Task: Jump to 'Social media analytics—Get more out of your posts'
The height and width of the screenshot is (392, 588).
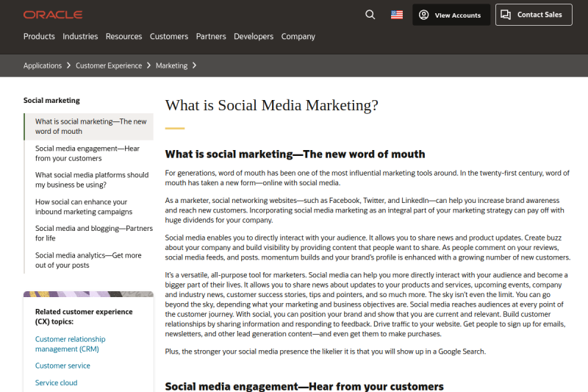Action: click(88, 260)
